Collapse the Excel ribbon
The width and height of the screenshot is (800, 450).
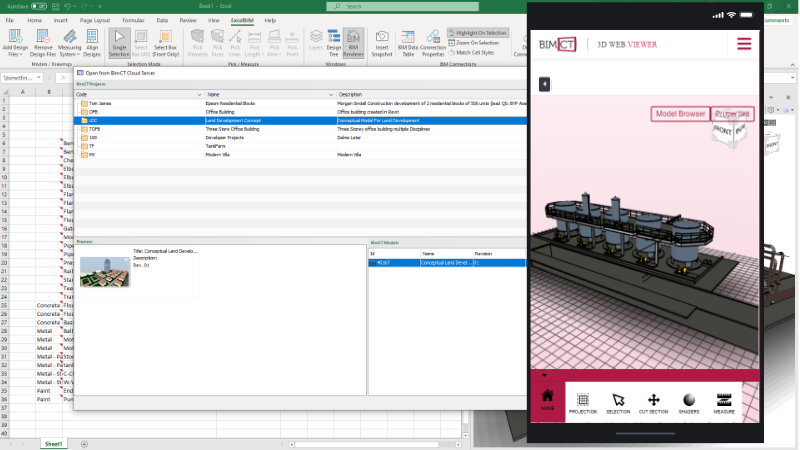pyautogui.click(x=792, y=65)
